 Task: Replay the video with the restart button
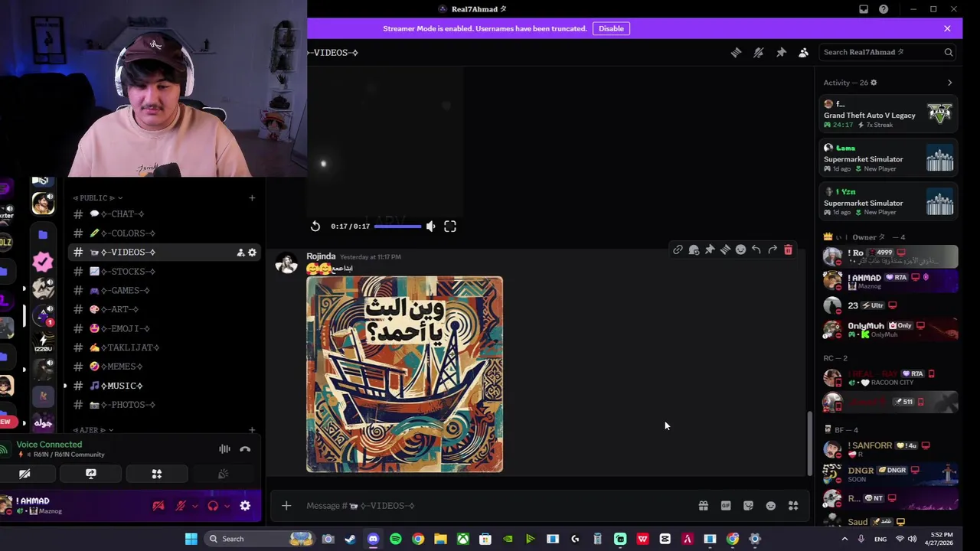[315, 226]
